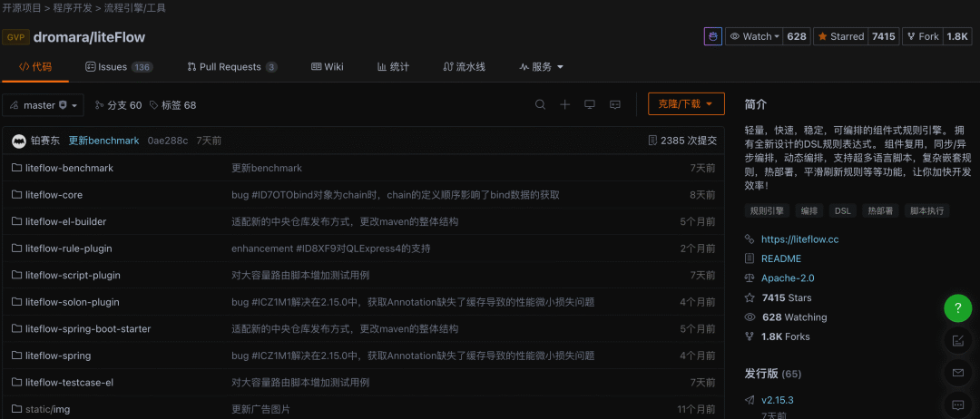
Task: Click the 开源项目 breadcrumb link
Action: coord(22,8)
